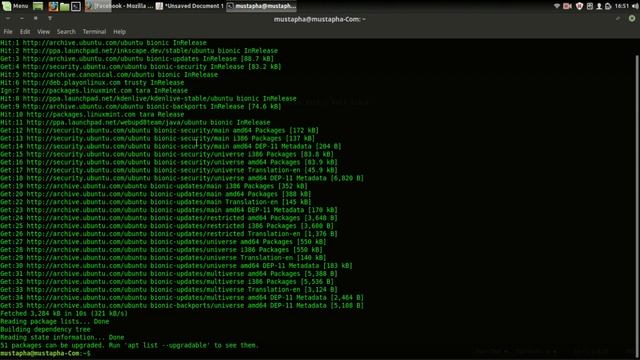Click the 'Reading state information... Done' line

pos(62,337)
